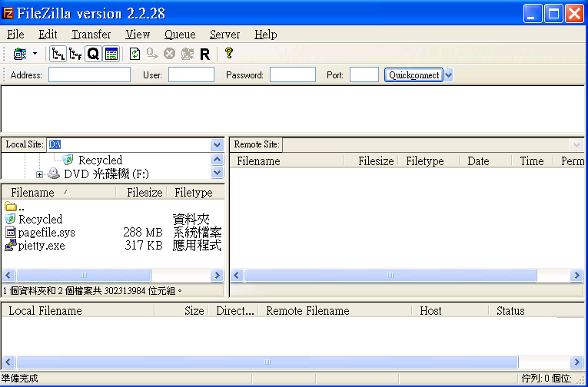
Task: Click the process queue toolbar icon
Action: click(x=152, y=54)
